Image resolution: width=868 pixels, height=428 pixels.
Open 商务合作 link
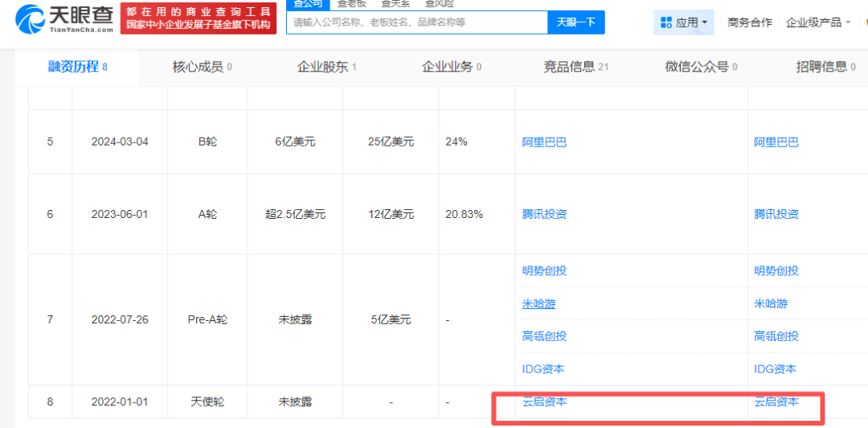[750, 23]
